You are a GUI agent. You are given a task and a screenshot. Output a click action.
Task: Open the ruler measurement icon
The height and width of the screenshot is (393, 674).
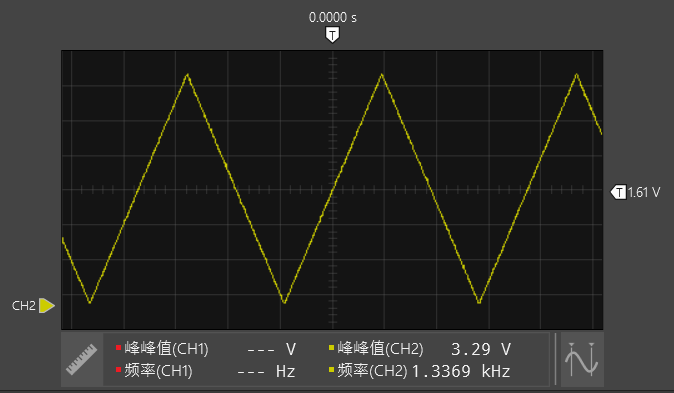[x=82, y=359]
